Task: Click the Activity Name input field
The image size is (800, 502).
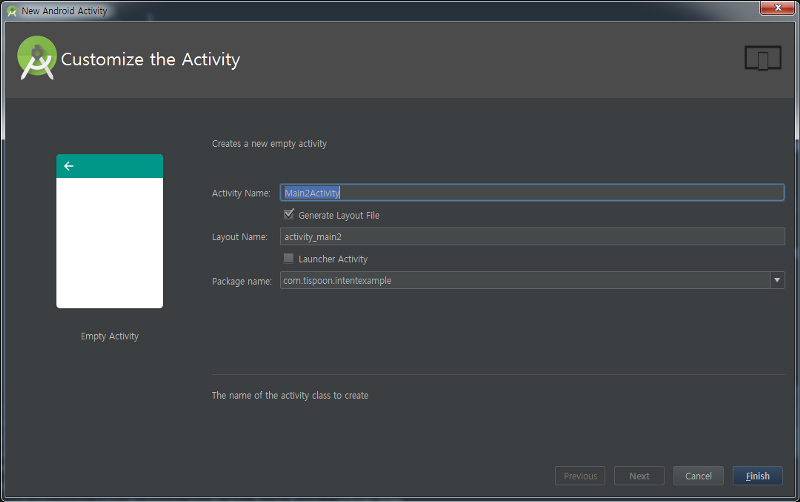Action: pyautogui.click(x=532, y=192)
